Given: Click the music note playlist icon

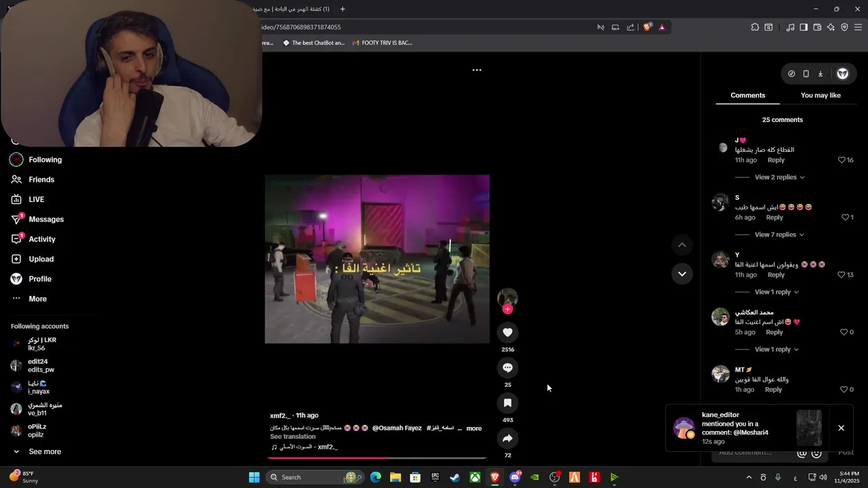Looking at the screenshot, I should tap(790, 27).
